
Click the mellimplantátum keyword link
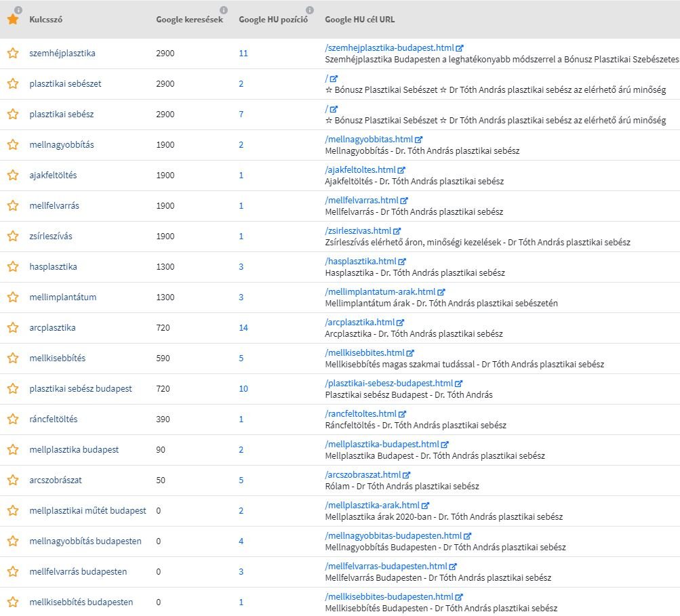pyautogui.click(x=62, y=297)
